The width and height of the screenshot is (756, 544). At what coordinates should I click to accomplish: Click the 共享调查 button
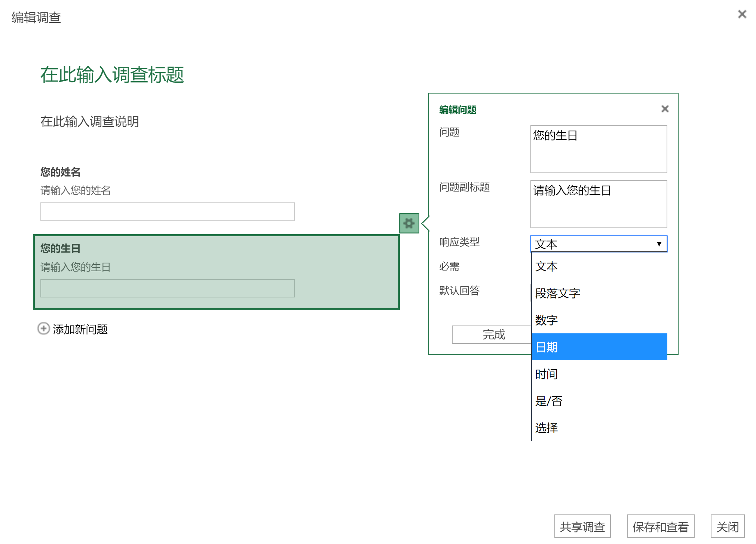click(582, 526)
